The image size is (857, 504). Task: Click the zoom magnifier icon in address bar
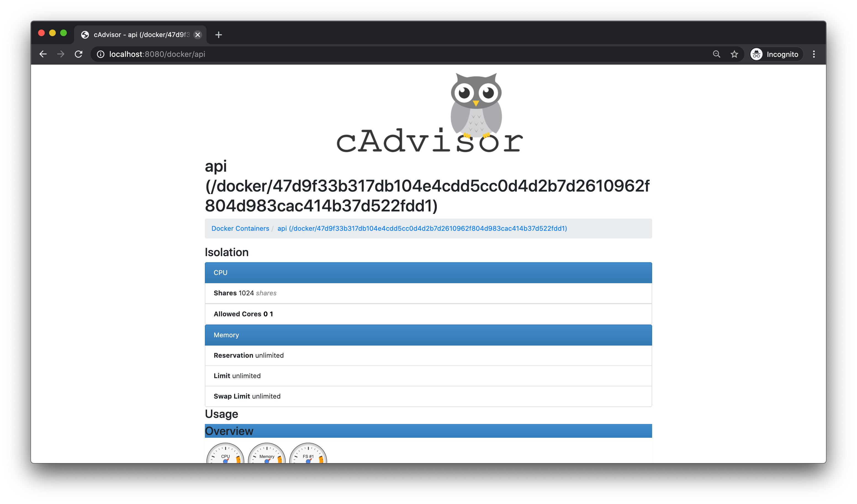[716, 54]
